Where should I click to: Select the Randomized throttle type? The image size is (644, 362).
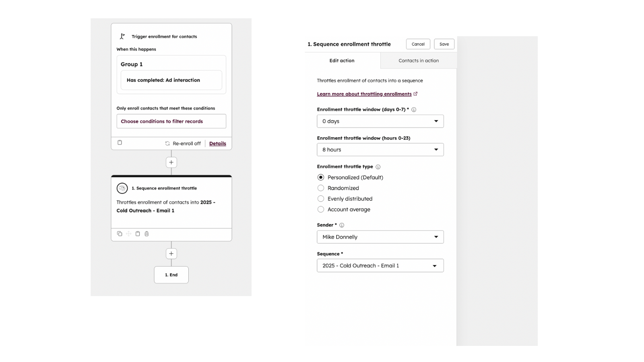321,188
